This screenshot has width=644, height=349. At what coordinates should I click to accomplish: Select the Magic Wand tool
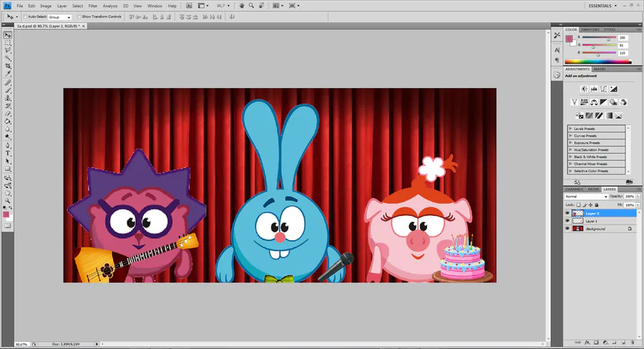pyautogui.click(x=8, y=59)
